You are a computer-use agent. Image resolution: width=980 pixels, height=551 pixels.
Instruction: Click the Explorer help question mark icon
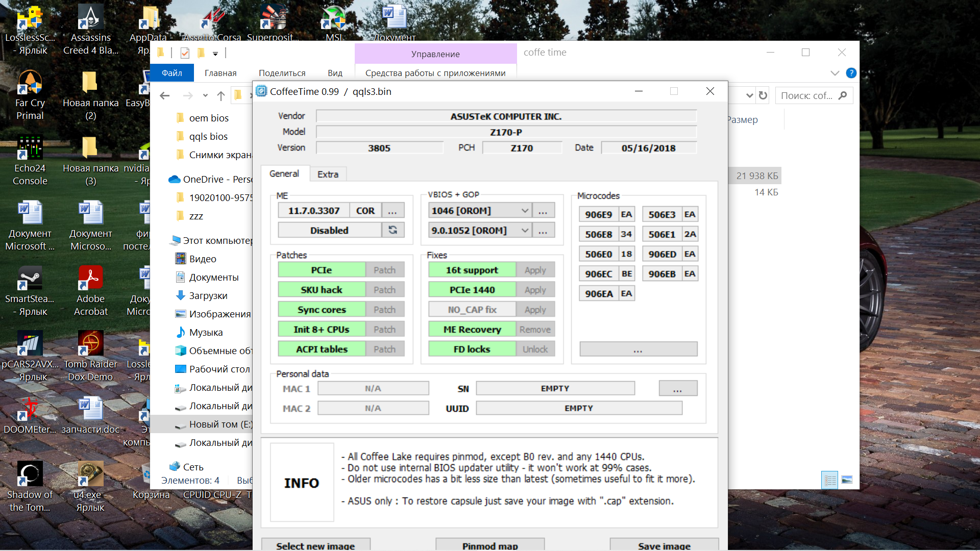[x=851, y=73]
